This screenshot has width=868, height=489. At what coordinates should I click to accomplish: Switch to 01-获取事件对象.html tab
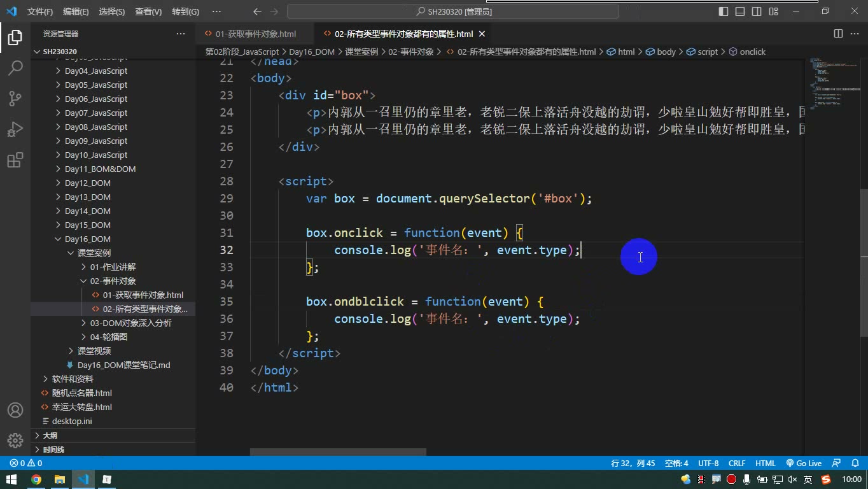(249, 34)
